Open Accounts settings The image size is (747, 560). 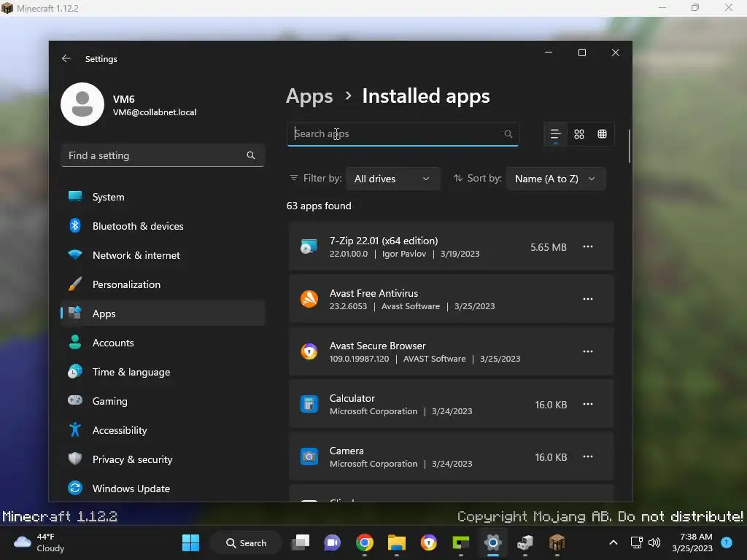163,343
